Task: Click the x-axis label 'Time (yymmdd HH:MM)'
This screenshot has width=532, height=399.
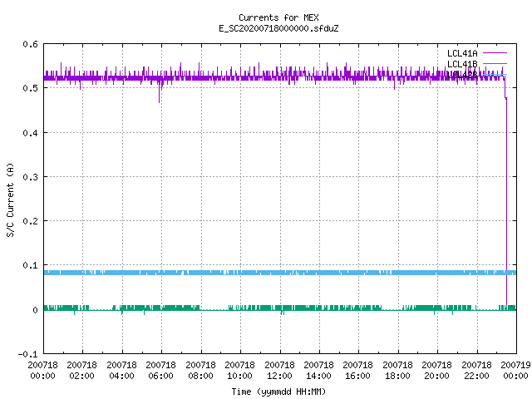Action: click(x=278, y=392)
